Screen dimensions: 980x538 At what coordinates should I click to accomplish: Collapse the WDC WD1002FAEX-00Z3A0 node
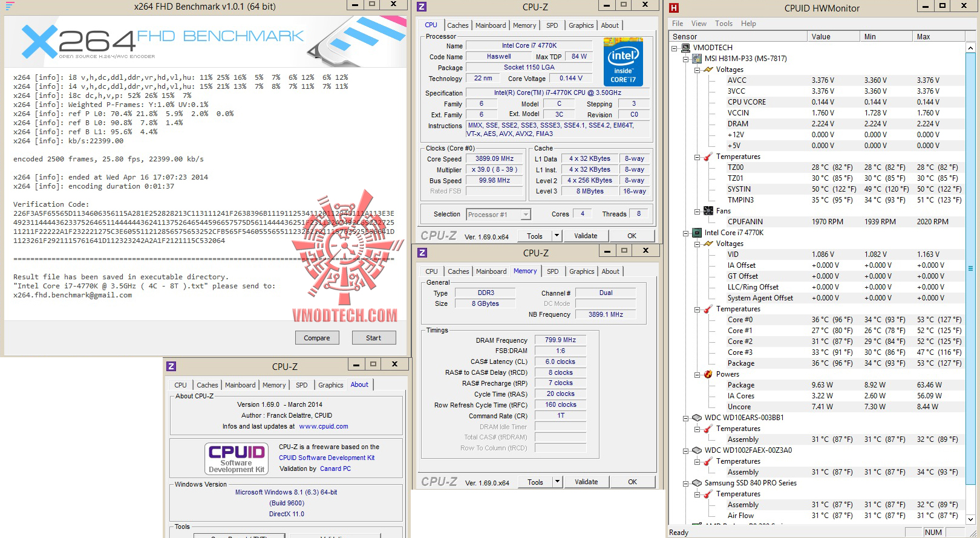pos(686,450)
